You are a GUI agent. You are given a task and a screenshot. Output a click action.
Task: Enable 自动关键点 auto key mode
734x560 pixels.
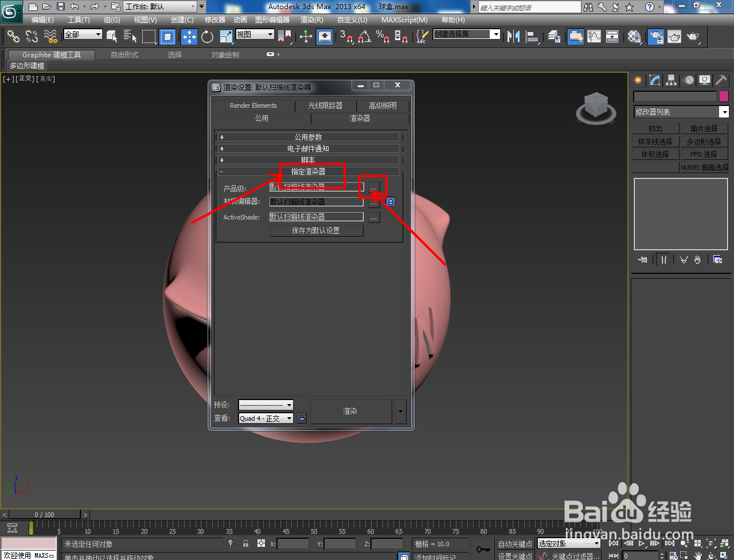[x=515, y=543]
